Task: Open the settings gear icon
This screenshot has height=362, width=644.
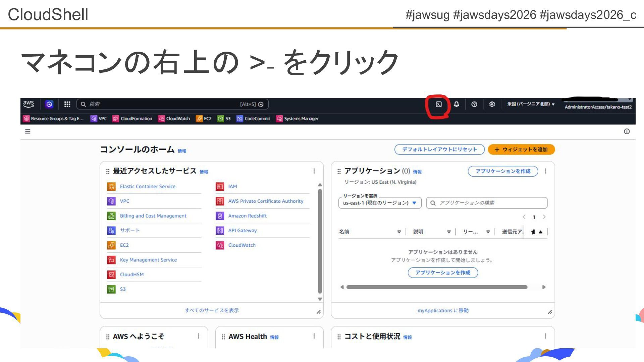Action: (x=492, y=105)
